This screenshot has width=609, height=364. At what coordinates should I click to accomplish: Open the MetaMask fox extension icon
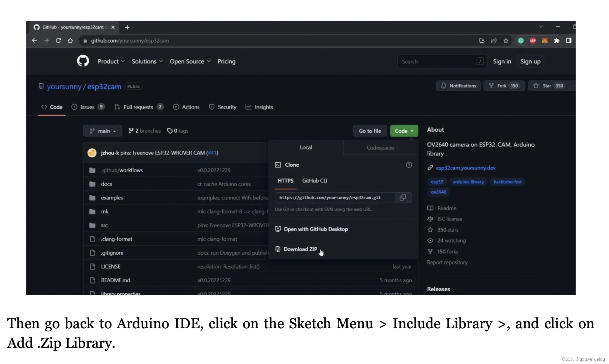click(545, 41)
